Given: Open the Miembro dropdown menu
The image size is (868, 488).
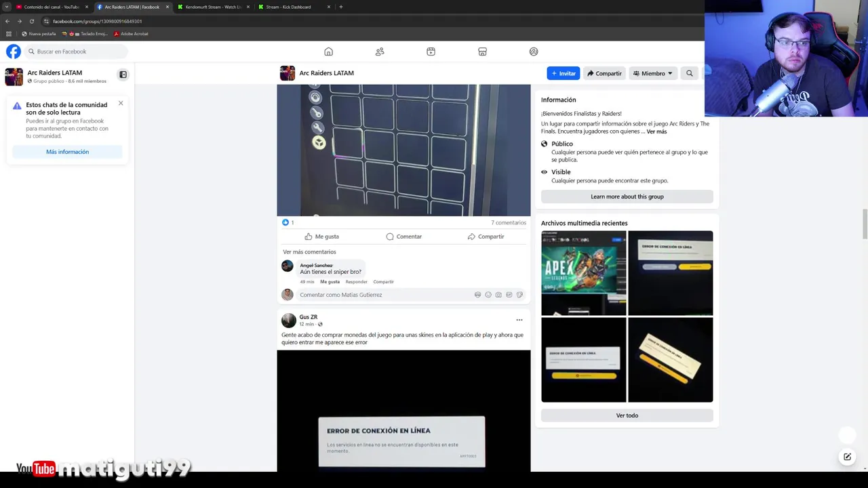Looking at the screenshot, I should pos(652,73).
